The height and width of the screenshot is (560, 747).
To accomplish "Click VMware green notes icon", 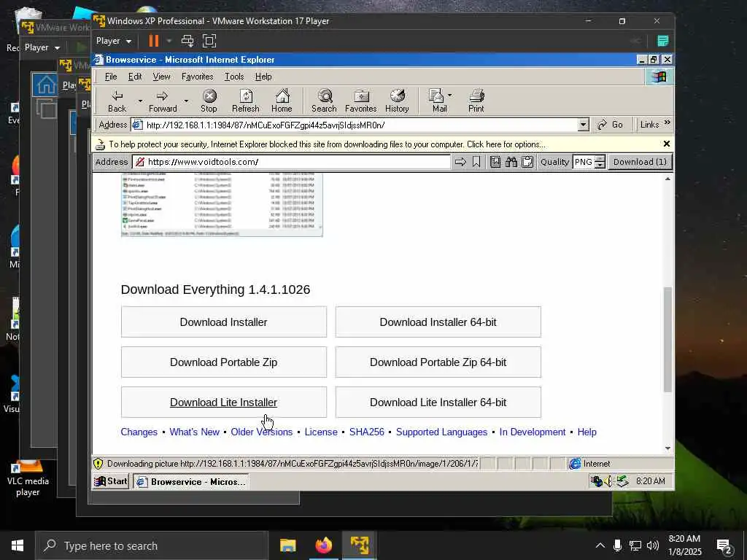I will 662,41.
